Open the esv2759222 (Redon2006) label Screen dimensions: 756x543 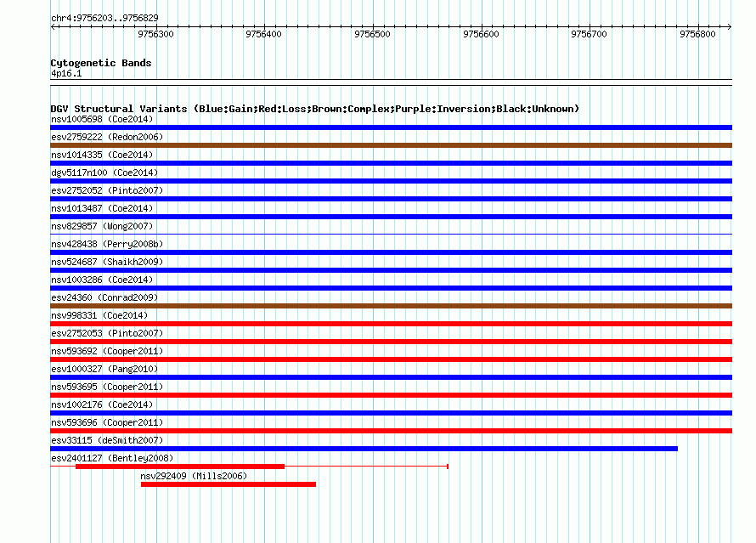107,137
